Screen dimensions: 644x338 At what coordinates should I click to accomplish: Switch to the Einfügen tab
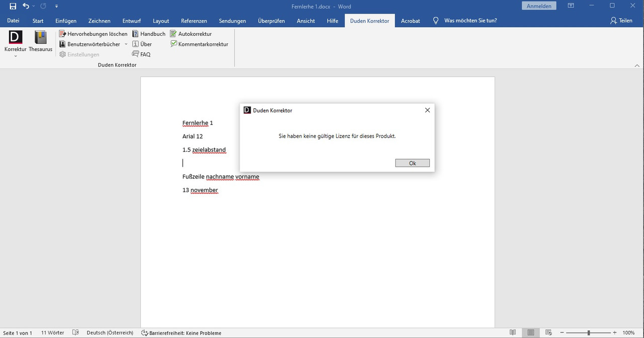[66, 21]
